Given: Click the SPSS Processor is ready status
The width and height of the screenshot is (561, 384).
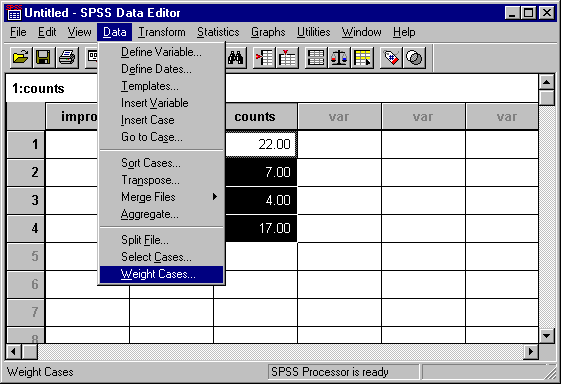Looking at the screenshot, I should (343, 372).
